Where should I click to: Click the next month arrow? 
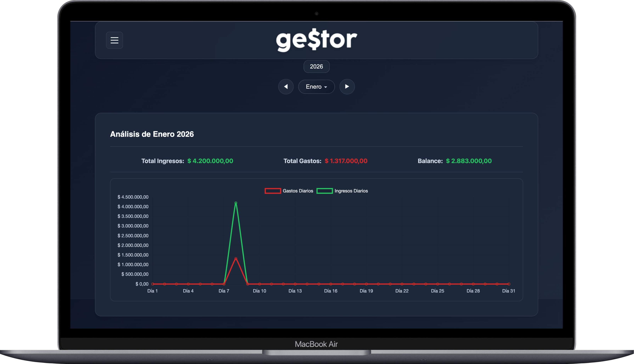point(347,86)
